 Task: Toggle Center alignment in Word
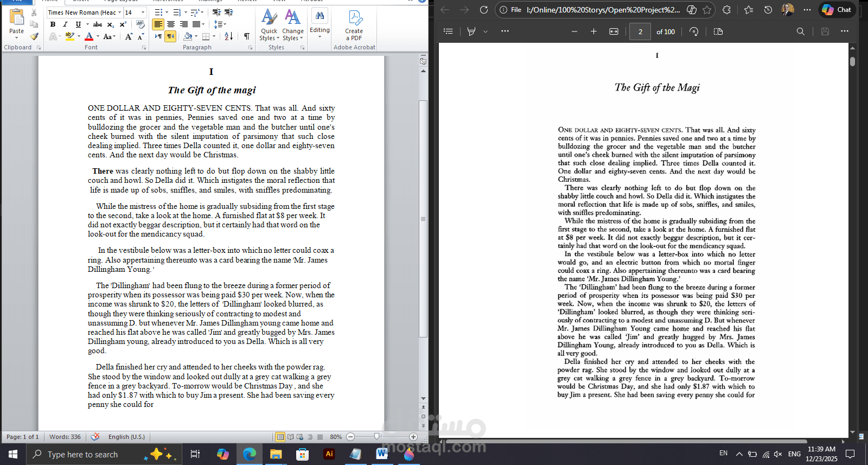pos(171,24)
